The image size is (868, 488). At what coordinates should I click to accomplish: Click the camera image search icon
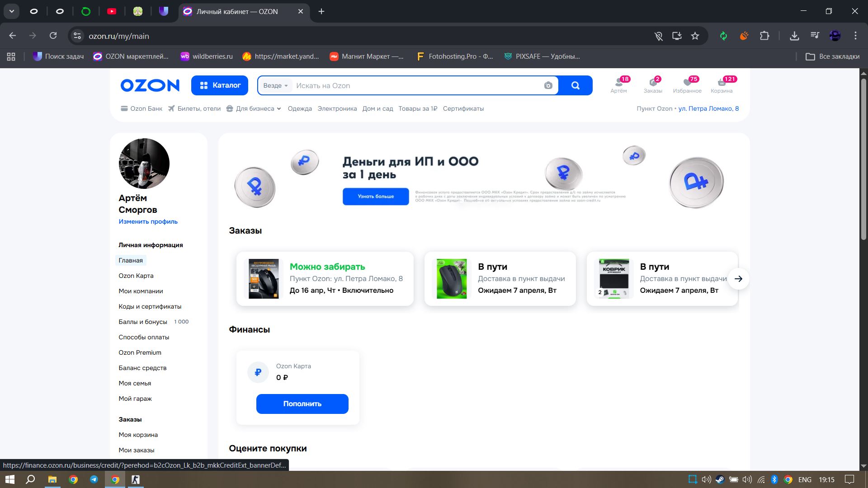click(x=548, y=85)
